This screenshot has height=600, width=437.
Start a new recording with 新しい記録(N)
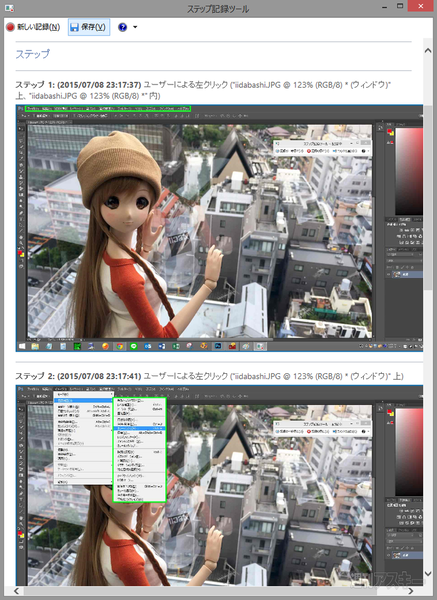click(33, 27)
